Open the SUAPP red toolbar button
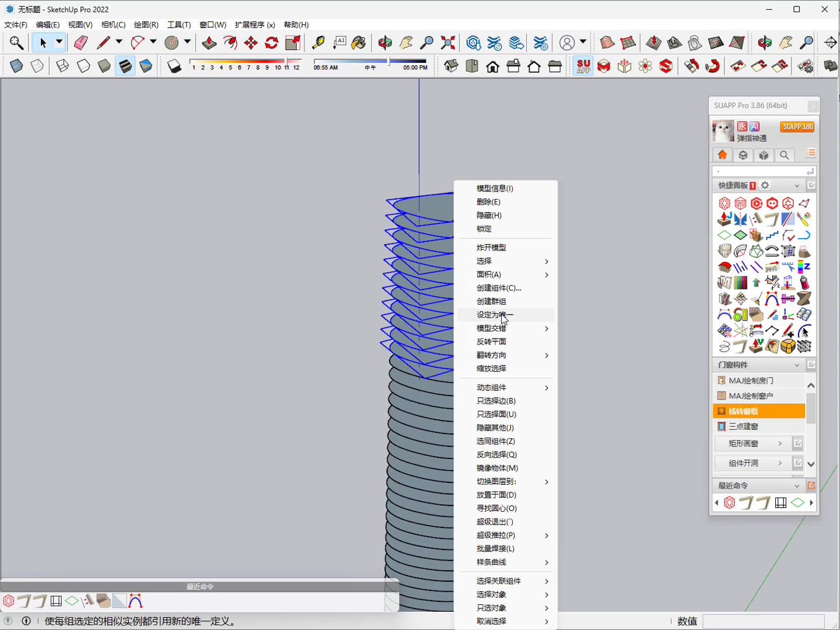840x630 pixels. 583,66
